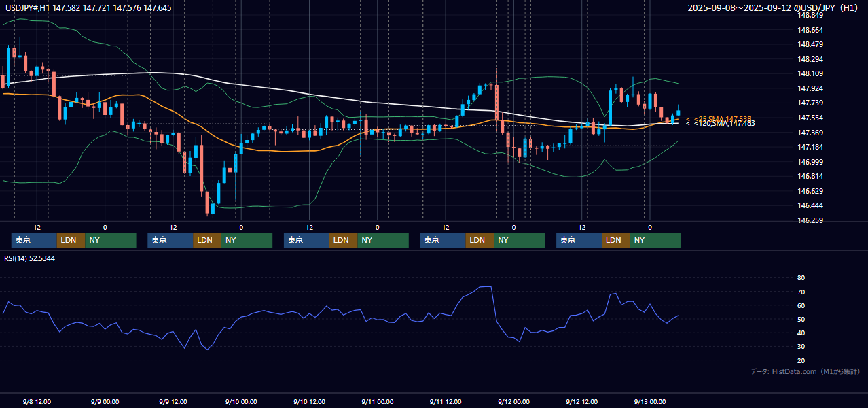This screenshot has width=868, height=408.
Task: Click the 9/11 00:00 time axis label
Action: [377, 401]
